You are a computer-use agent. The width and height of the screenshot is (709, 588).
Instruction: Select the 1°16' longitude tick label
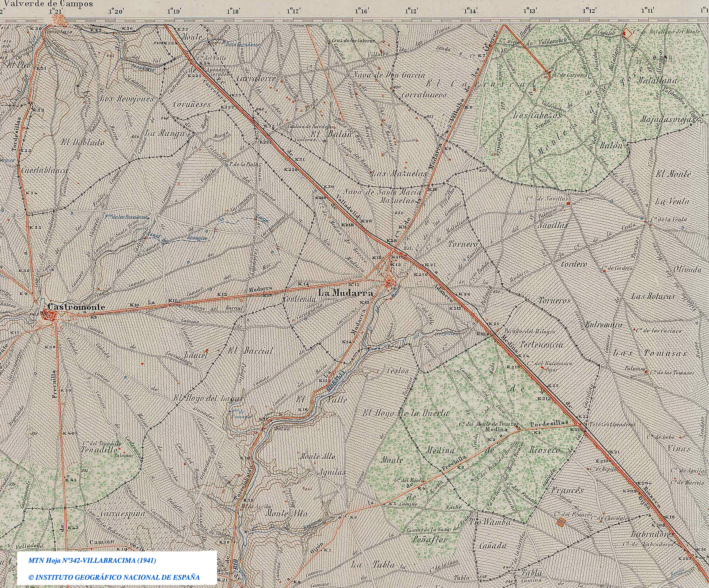coord(362,11)
